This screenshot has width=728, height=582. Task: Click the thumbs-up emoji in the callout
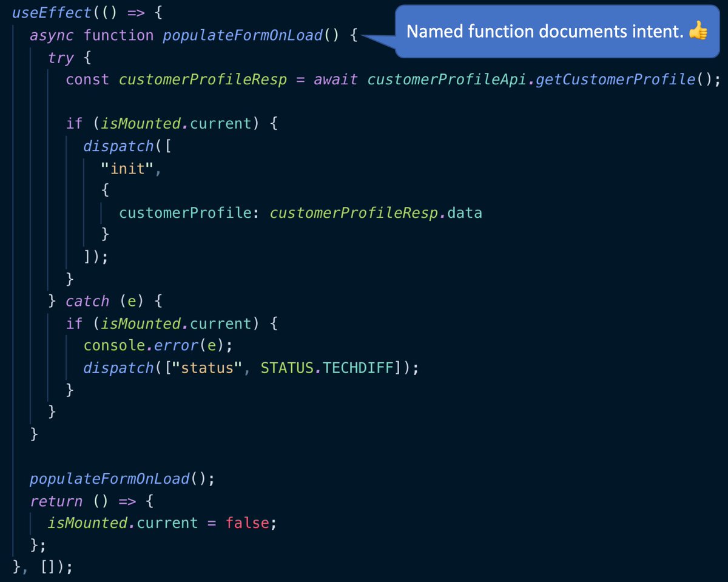pyautogui.click(x=698, y=31)
